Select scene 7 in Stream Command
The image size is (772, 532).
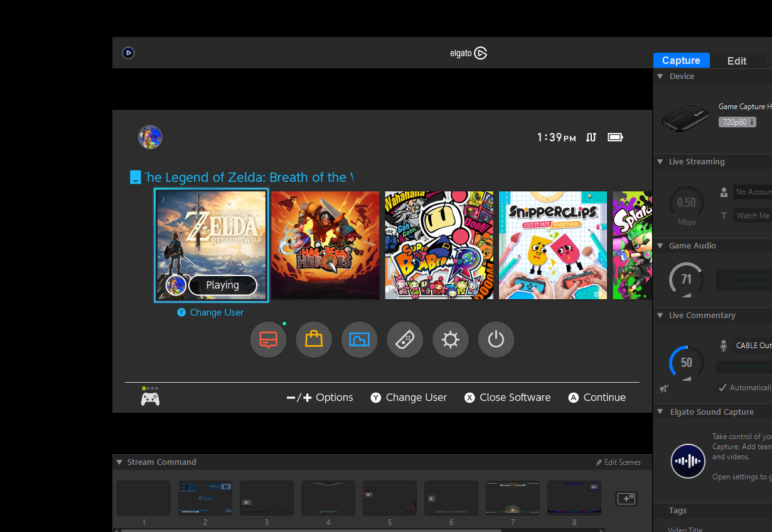[513, 498]
